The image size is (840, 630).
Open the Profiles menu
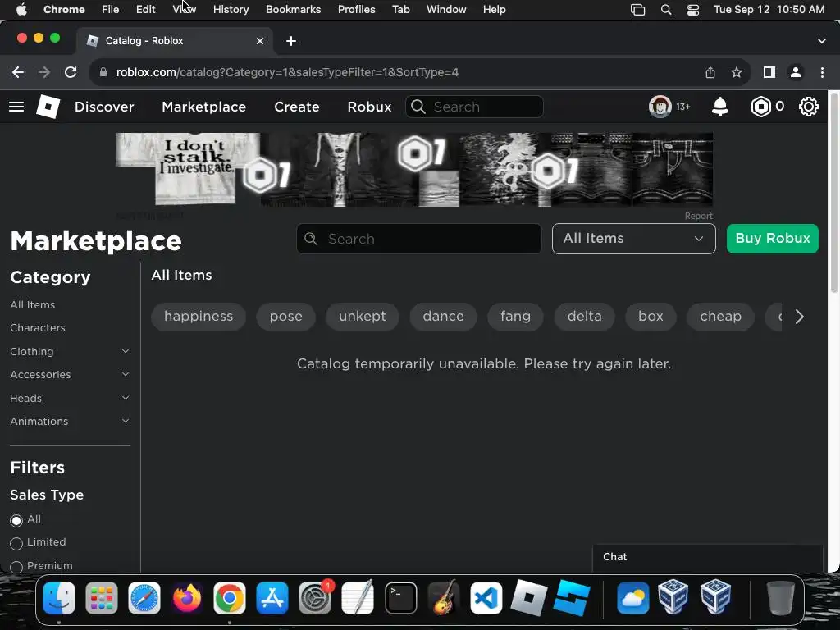tap(356, 10)
